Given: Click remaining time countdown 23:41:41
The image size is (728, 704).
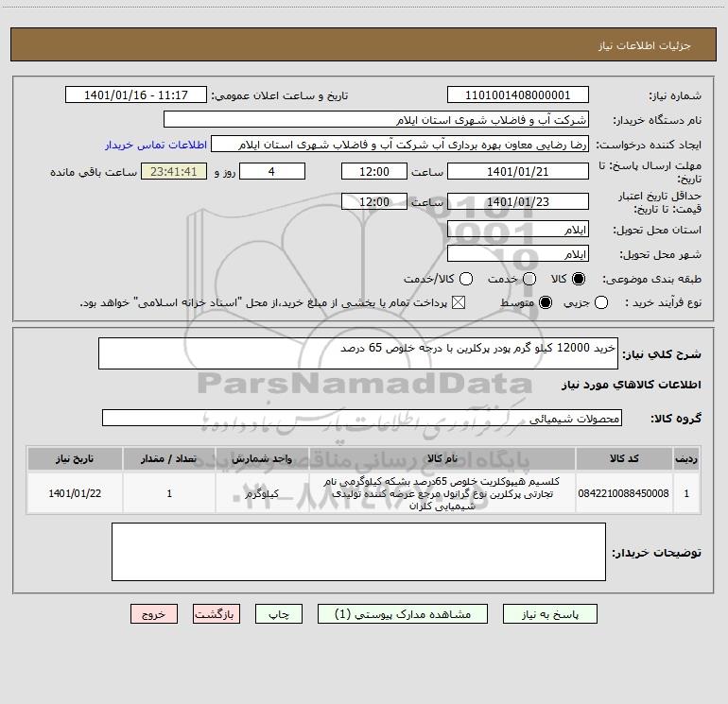Looking at the screenshot, I should tap(174, 172).
